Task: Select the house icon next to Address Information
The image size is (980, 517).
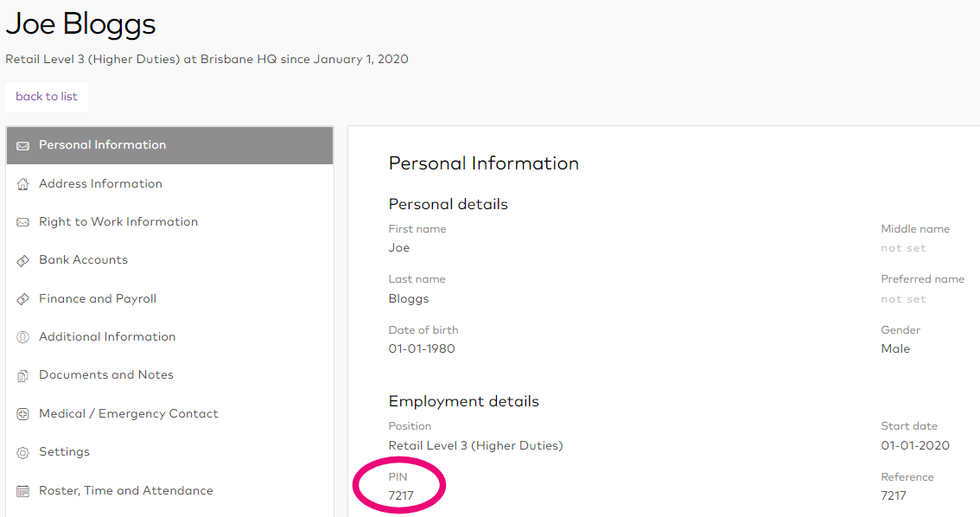Action: point(23,183)
